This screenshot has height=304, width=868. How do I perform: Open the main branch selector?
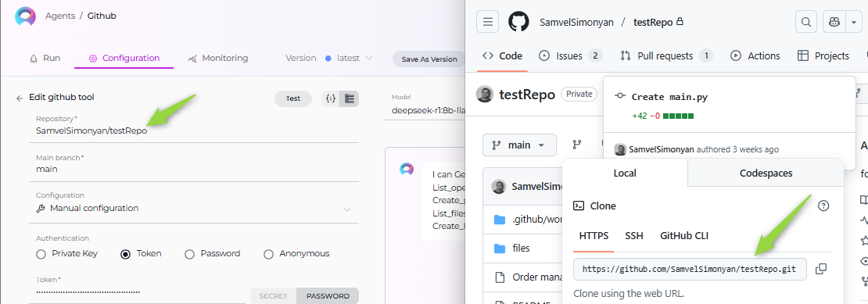pos(519,145)
